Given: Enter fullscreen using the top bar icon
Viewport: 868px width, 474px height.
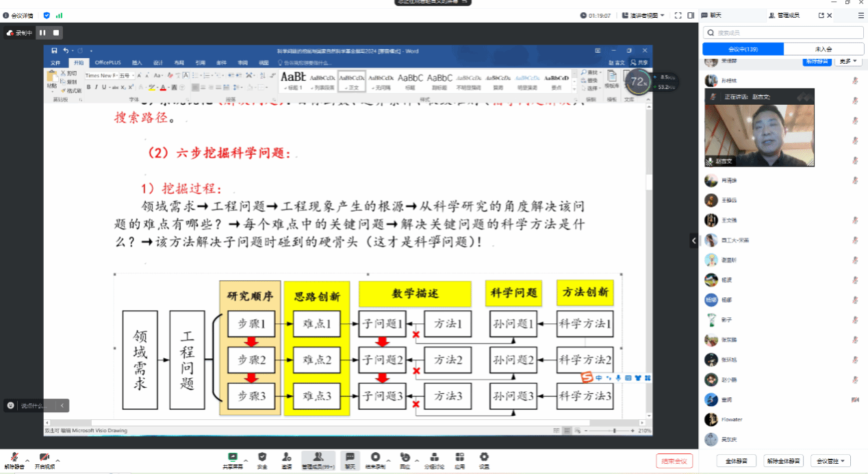Looking at the screenshot, I should pos(678,15).
